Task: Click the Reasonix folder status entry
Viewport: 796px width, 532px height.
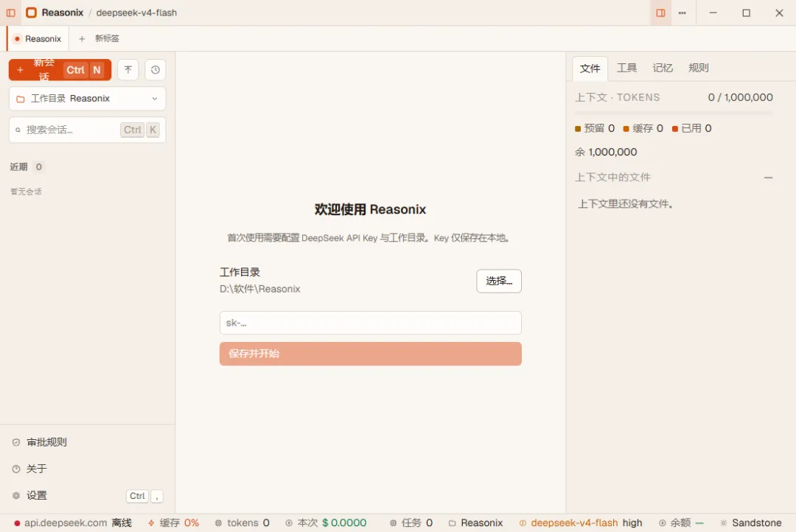Action: (475, 523)
